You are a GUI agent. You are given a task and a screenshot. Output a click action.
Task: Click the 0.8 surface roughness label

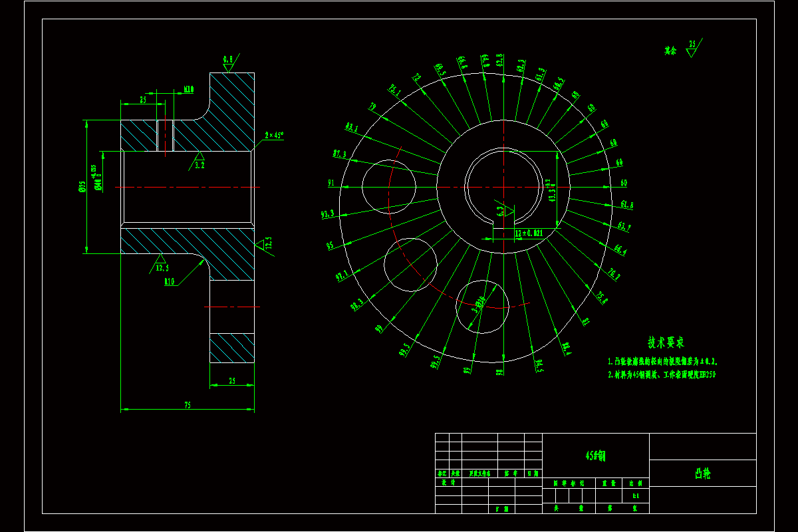pos(228,59)
